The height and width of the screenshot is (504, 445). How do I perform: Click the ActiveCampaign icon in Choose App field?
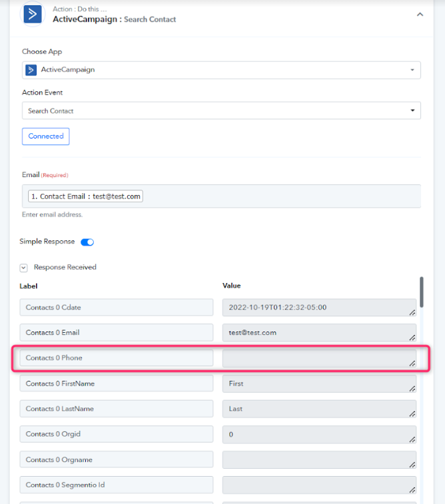click(x=31, y=70)
